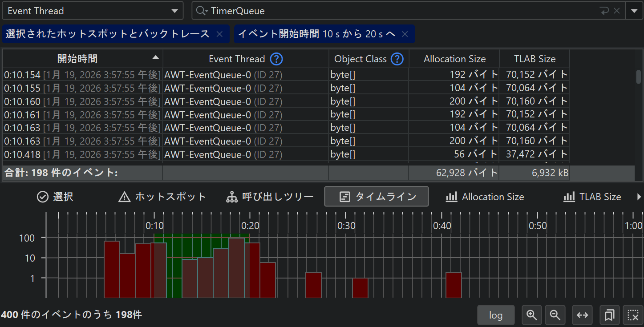Viewport: 644px width, 327px height.
Task: Switch to the 呼び出しツリー tab
Action: click(270, 197)
